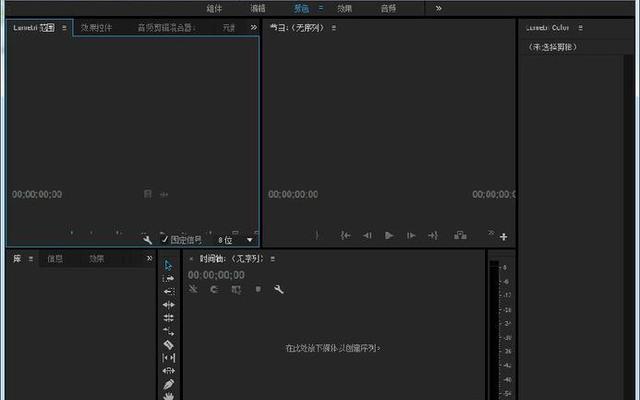Show hidden project panel tabs chevron

pos(149,258)
